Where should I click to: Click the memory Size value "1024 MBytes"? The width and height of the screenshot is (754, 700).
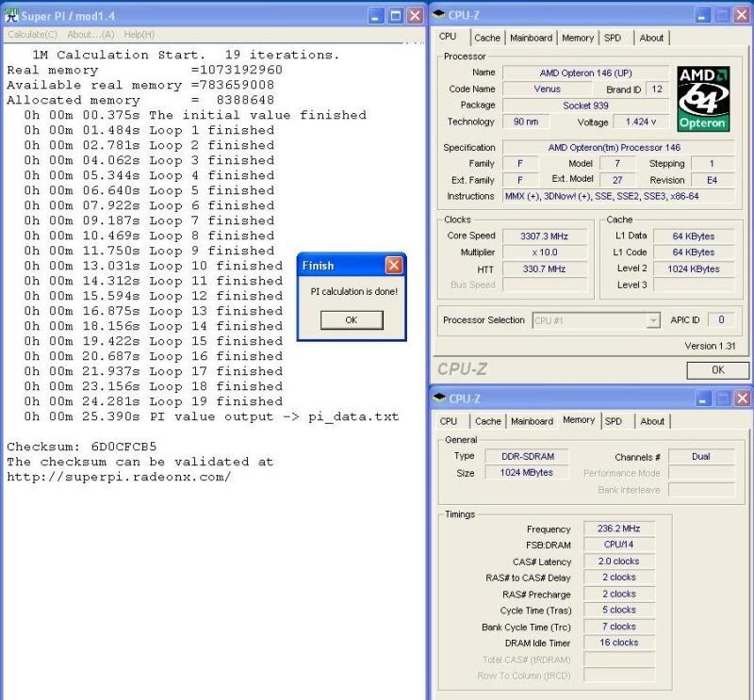click(528, 473)
